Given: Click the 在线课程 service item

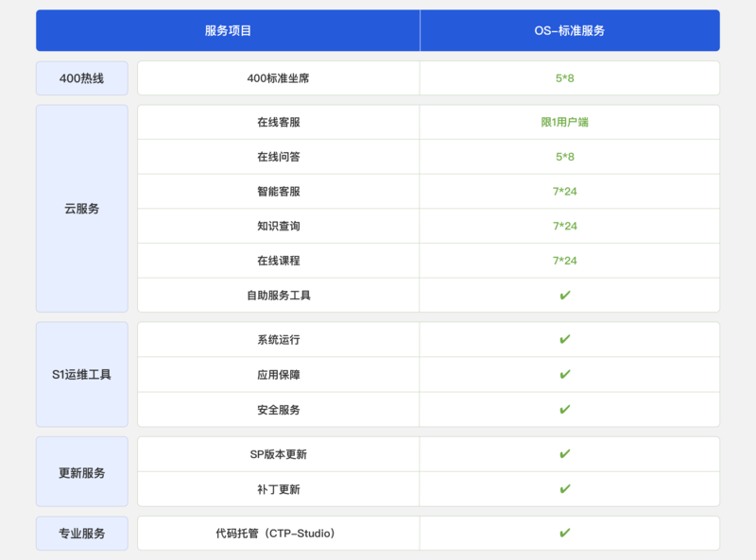Looking at the screenshot, I should click(x=278, y=261).
